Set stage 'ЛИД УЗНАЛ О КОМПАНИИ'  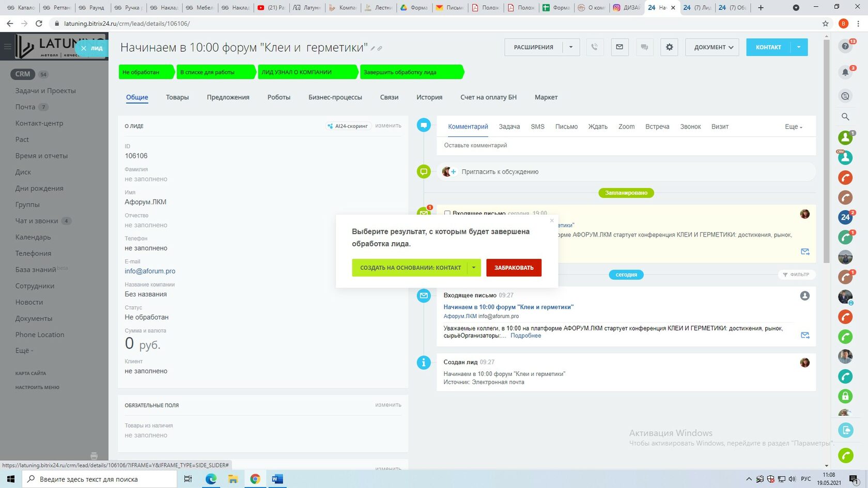tap(308, 72)
